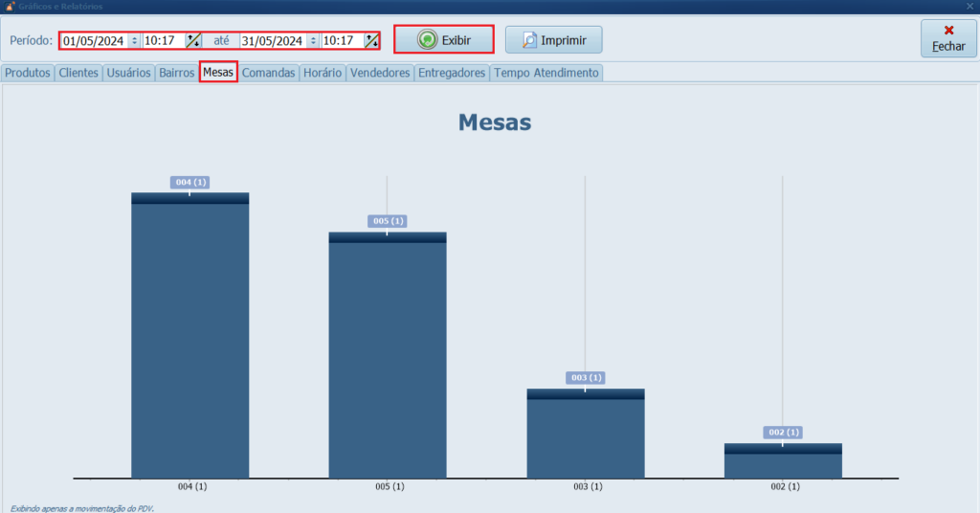Click the start time picker icon
Image resolution: width=980 pixels, height=513 pixels.
[193, 40]
